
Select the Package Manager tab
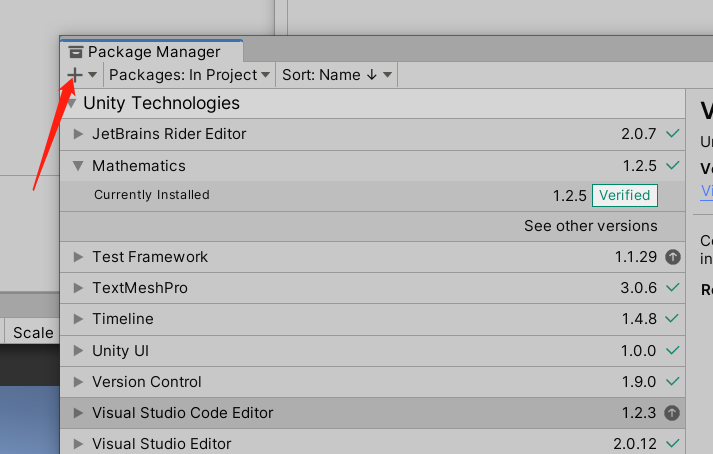pyautogui.click(x=153, y=52)
